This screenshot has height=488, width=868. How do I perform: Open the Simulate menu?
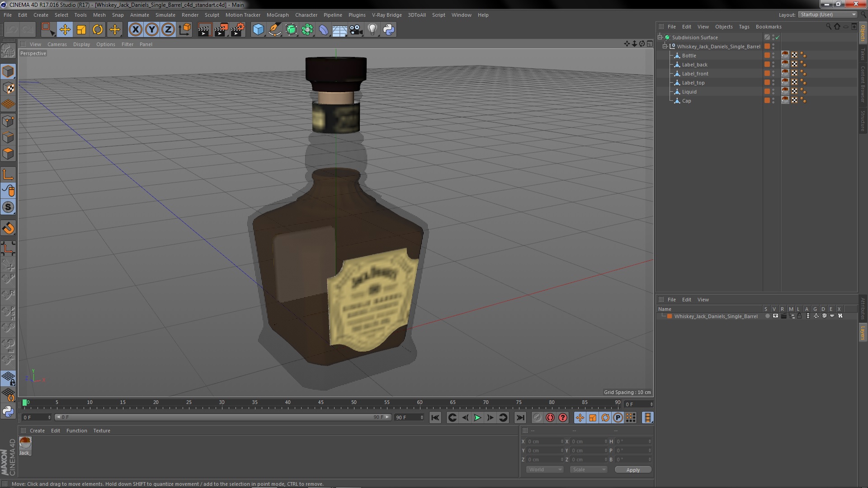[165, 15]
